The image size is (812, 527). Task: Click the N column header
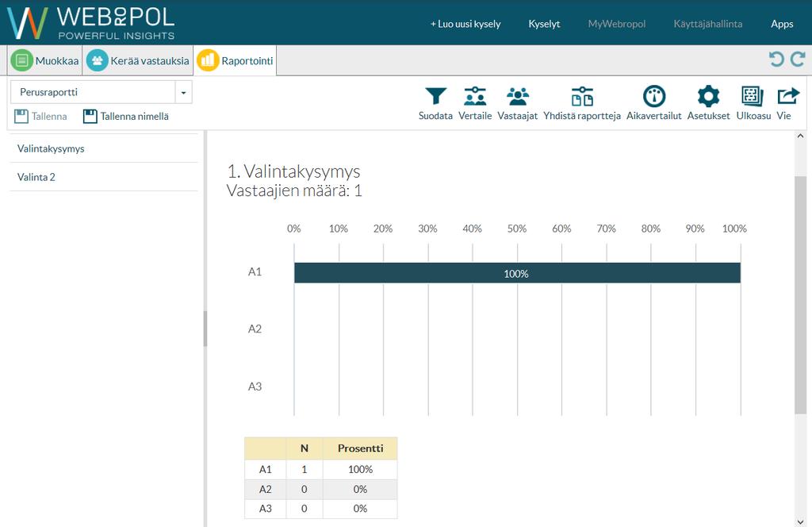pos(304,448)
